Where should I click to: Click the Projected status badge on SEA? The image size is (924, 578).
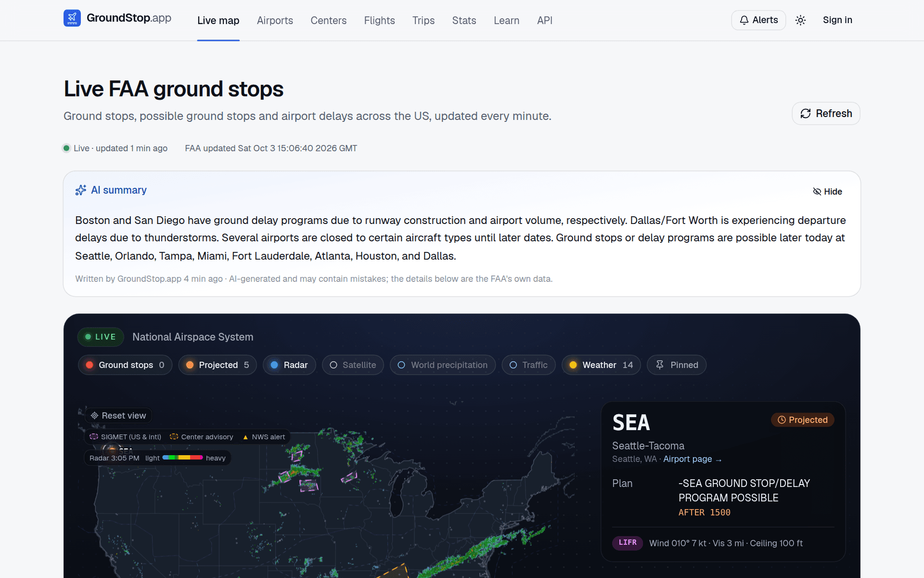(803, 420)
